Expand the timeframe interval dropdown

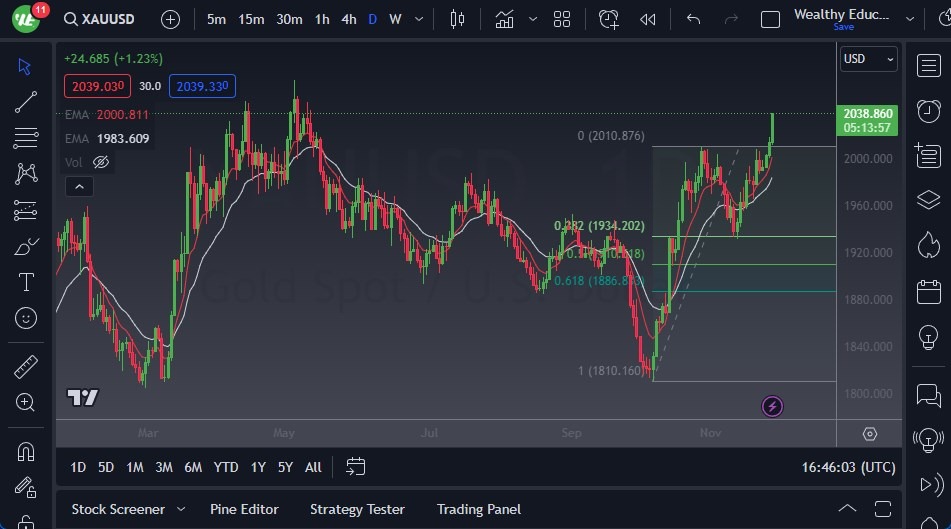click(x=418, y=19)
